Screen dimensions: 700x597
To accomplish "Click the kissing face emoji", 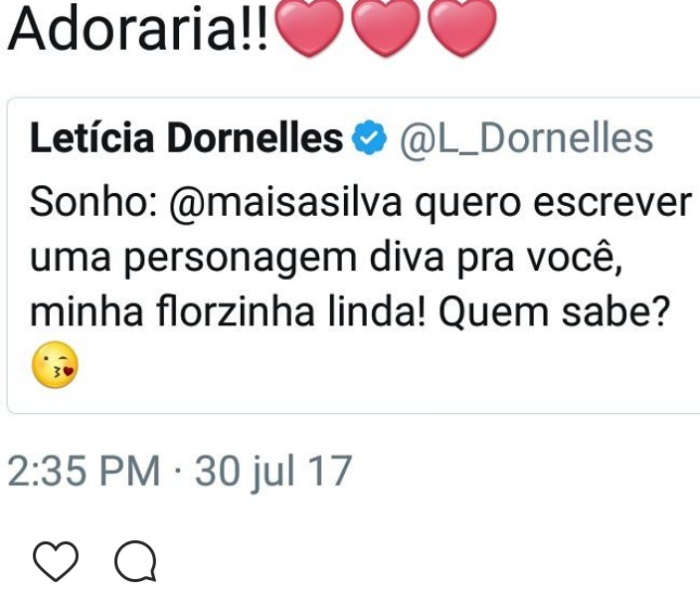I will tap(54, 368).
